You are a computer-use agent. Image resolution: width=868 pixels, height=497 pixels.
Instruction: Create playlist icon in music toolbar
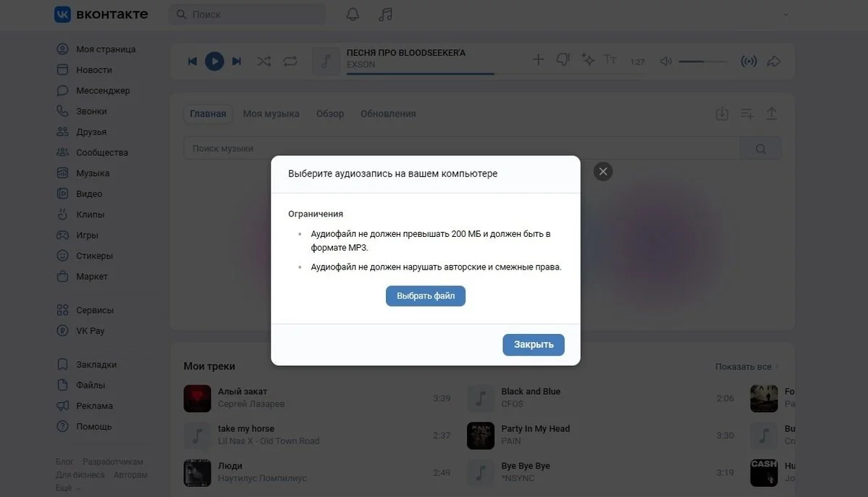(747, 114)
